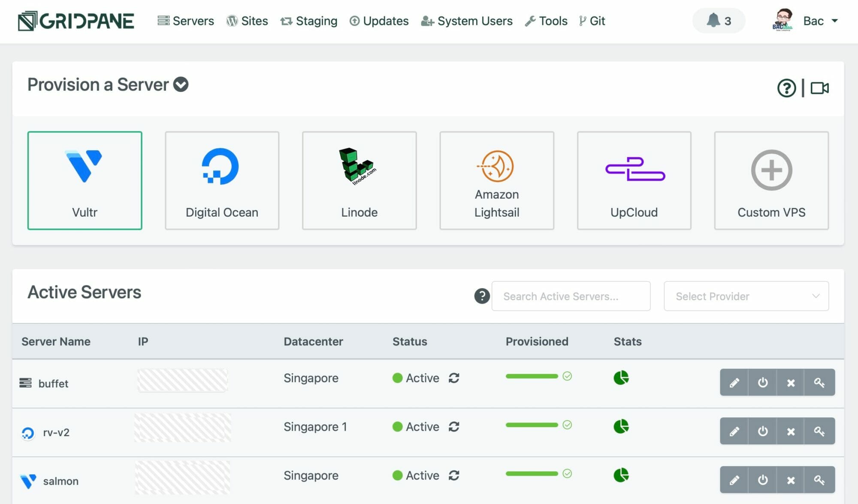The width and height of the screenshot is (858, 504).
Task: View stats pie chart for rv-v2
Action: tap(621, 426)
